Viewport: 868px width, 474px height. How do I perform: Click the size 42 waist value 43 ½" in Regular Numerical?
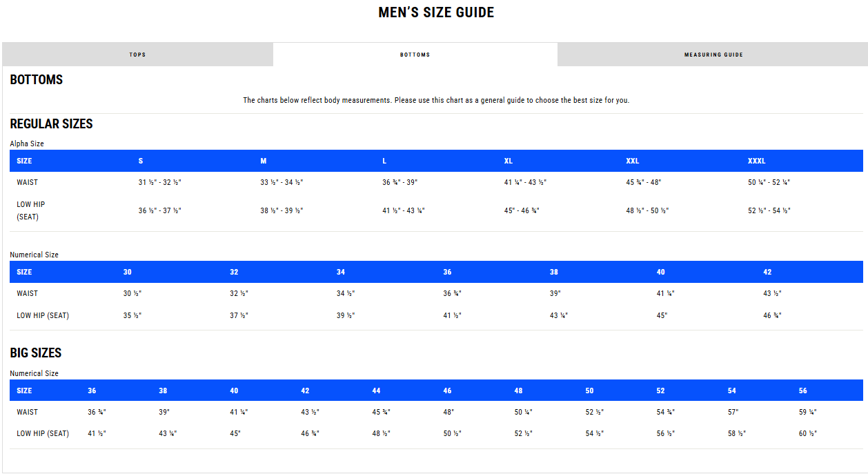click(772, 293)
